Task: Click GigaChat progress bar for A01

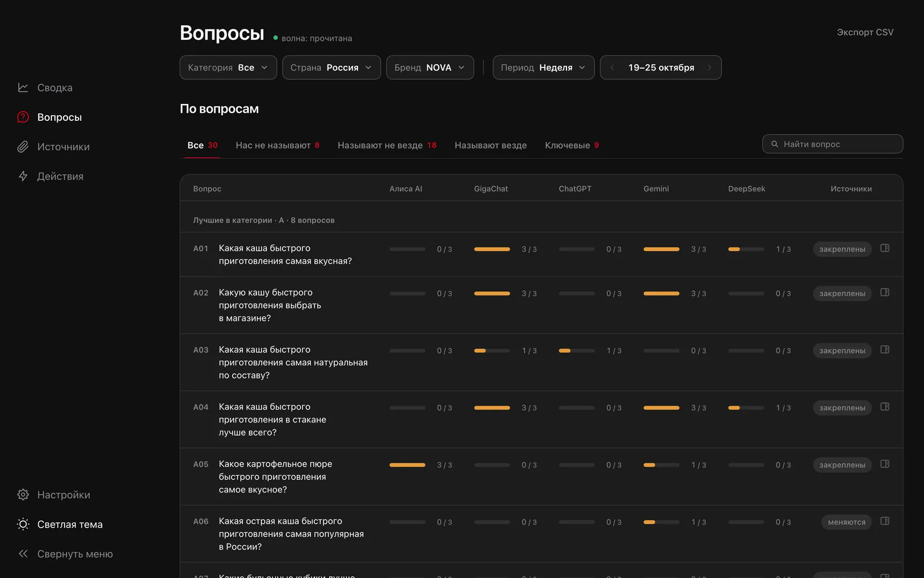Action: pyautogui.click(x=492, y=249)
